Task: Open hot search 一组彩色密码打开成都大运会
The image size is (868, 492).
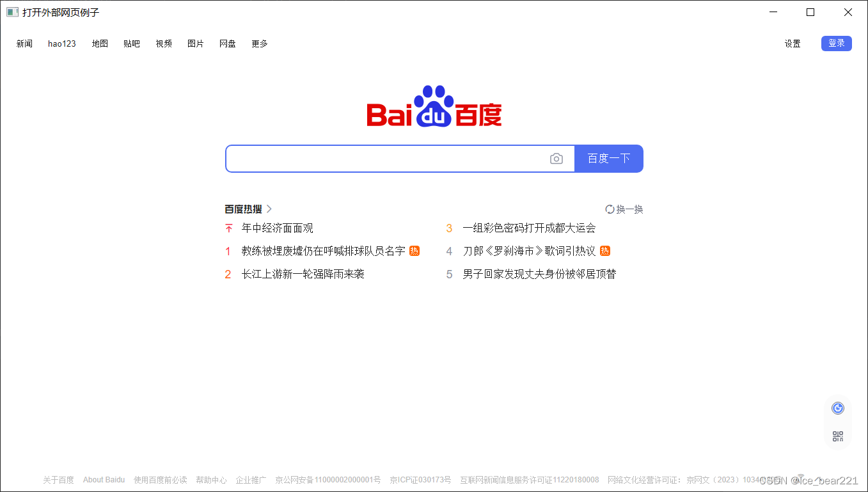Action: (x=529, y=228)
